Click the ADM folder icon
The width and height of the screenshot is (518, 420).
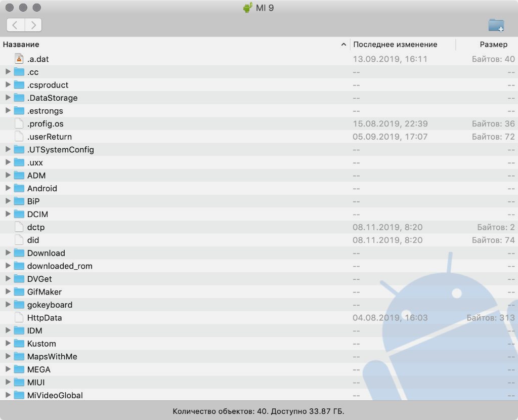pos(19,175)
